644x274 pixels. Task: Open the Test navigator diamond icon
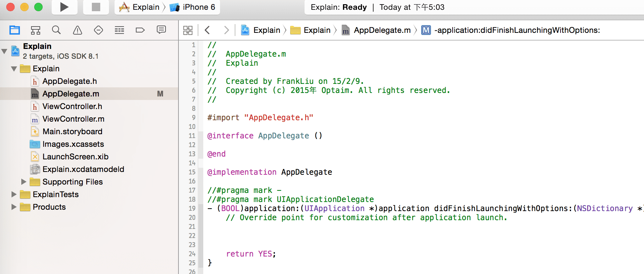click(98, 30)
